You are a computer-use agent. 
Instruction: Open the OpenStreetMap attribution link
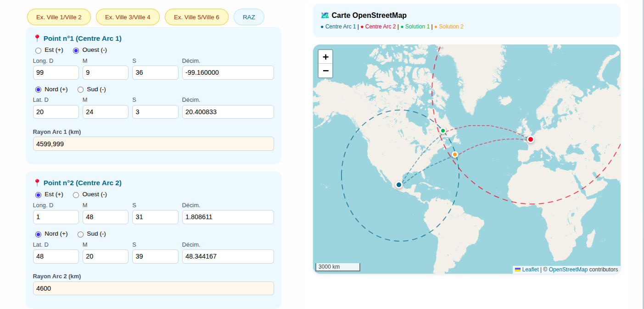(x=568, y=270)
